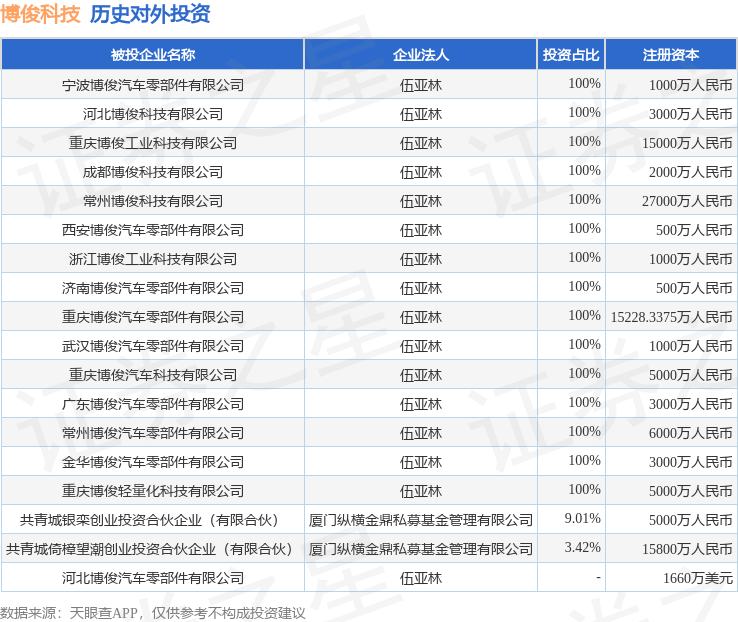This screenshot has width=738, height=622.
Task: Select 浙江博俊工业科技有限公司 company name
Action: [x=153, y=259]
